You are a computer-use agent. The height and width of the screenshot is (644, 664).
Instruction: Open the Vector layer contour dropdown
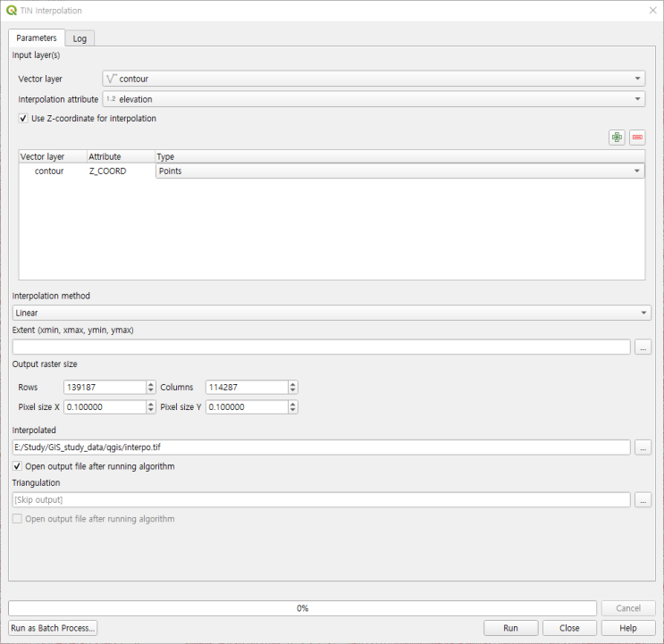tap(374, 79)
